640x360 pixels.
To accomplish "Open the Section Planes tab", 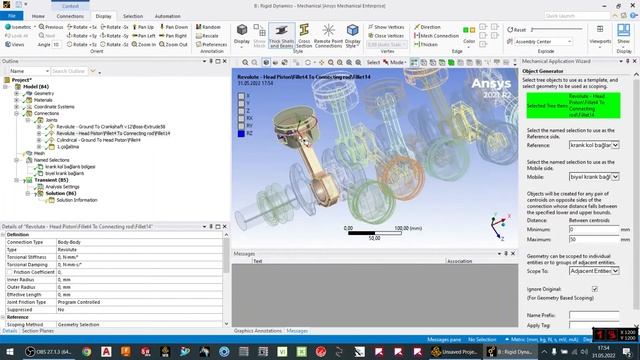I will click(38, 331).
